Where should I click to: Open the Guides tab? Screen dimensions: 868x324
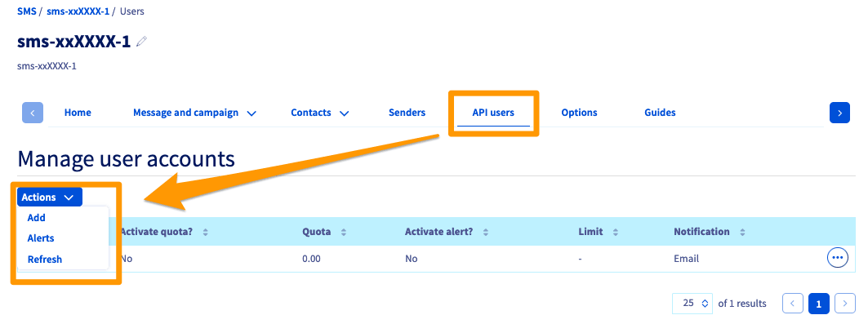[660, 113]
